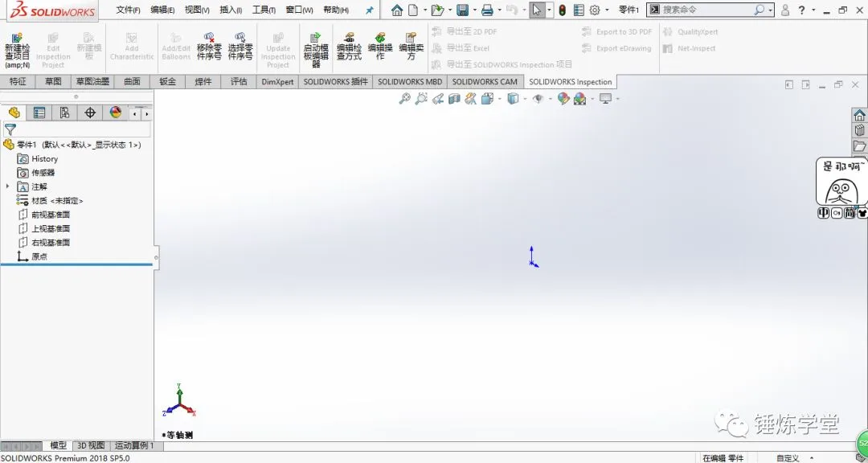Image resolution: width=868 pixels, height=463 pixels.
Task: Switch to the 钣金 ribbon tab
Action: (167, 81)
